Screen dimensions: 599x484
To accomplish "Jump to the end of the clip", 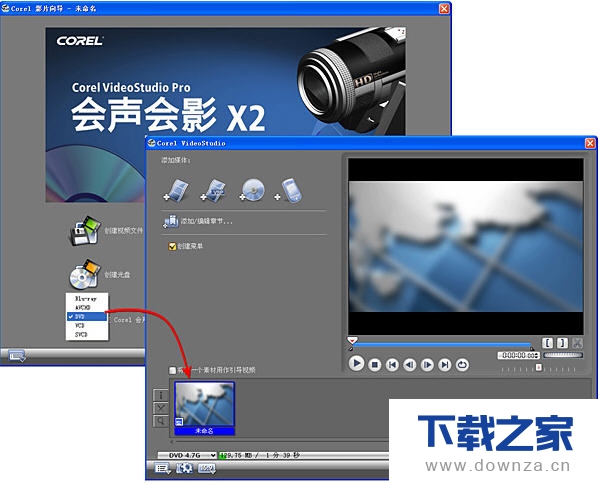I will pos(445,365).
